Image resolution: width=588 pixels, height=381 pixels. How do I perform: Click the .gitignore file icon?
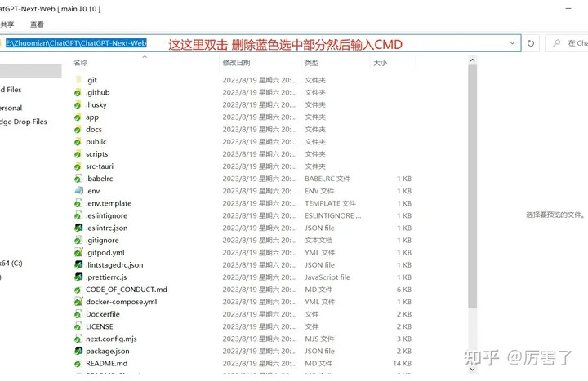point(78,240)
